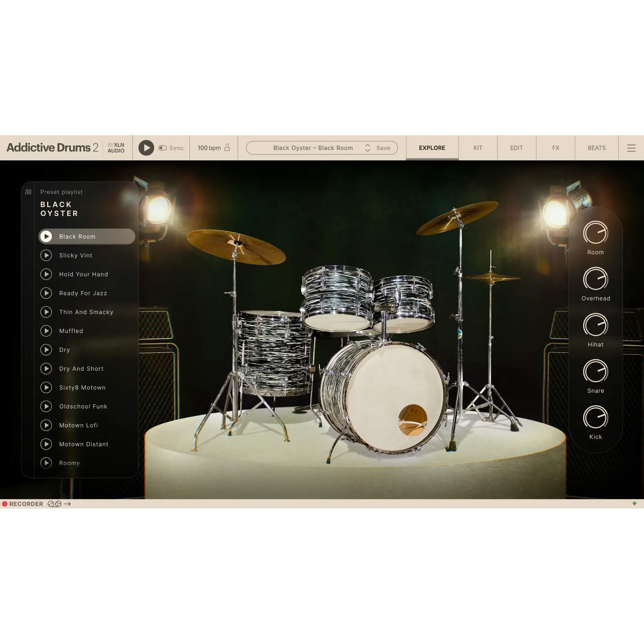
Task: Click the Hihat level knob
Action: (595, 325)
